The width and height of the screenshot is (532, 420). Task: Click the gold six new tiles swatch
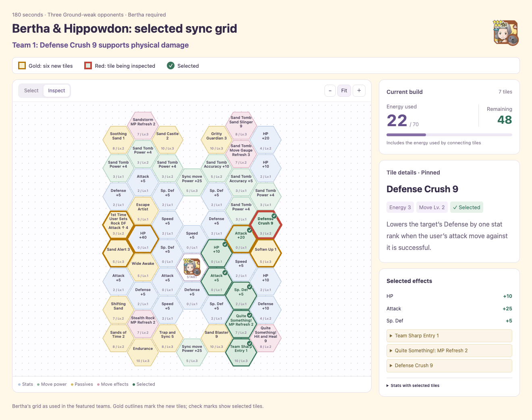(22, 66)
